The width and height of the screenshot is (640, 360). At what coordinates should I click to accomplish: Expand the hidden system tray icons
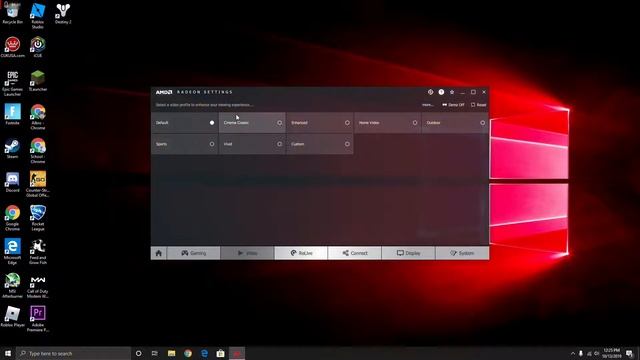coord(573,353)
